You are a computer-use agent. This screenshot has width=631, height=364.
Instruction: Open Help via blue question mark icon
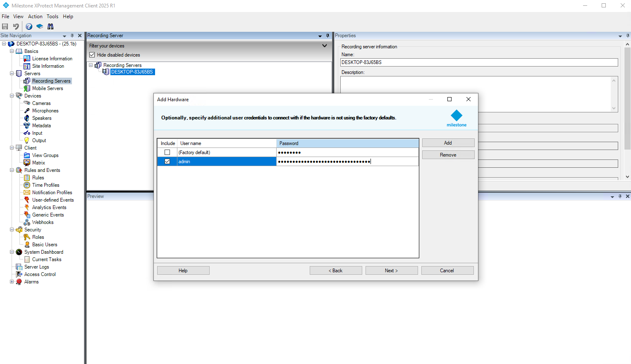tap(29, 26)
